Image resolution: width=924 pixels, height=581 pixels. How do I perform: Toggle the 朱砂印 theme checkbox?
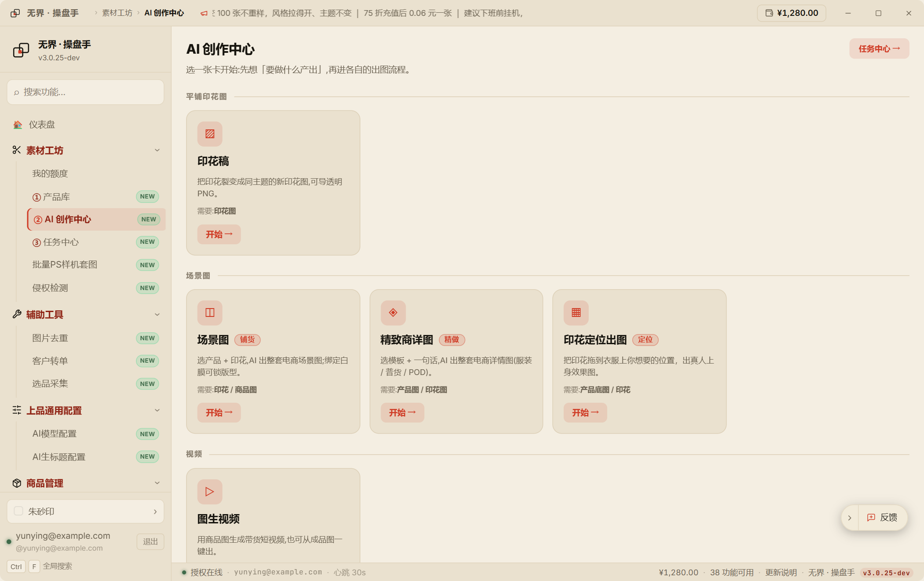click(18, 511)
